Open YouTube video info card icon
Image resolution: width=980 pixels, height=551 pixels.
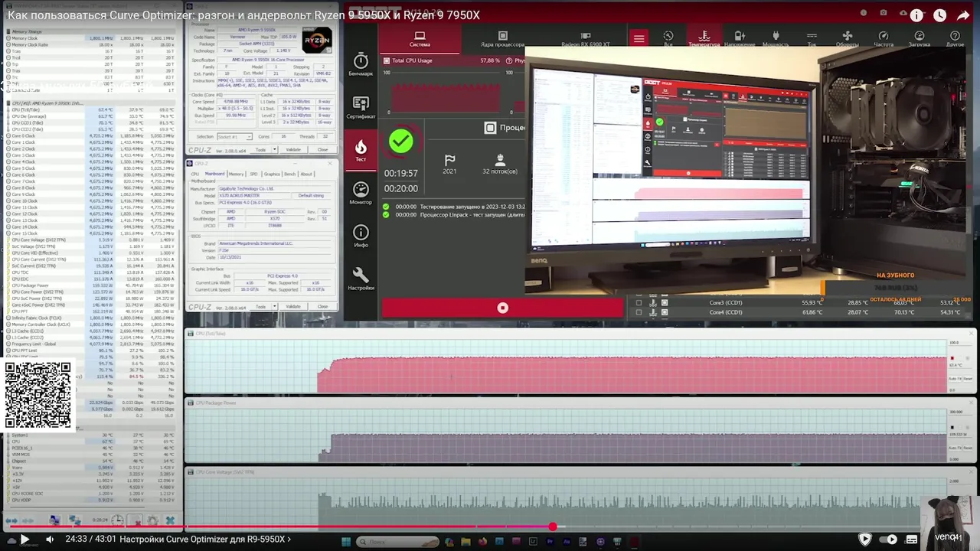point(917,15)
